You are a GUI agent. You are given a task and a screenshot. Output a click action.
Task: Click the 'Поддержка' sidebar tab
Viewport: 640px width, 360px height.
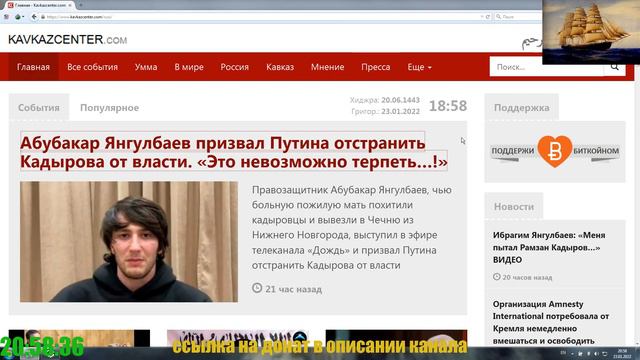coord(522,108)
